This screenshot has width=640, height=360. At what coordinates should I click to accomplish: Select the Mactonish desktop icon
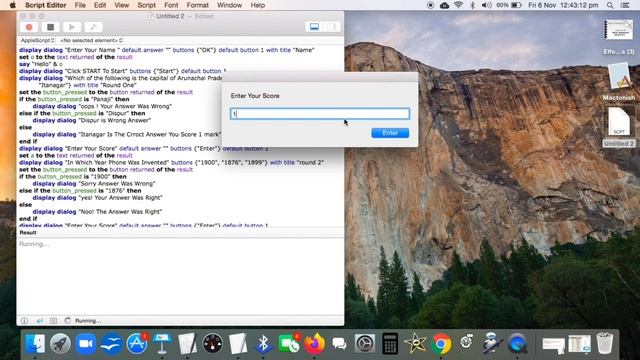(x=619, y=82)
